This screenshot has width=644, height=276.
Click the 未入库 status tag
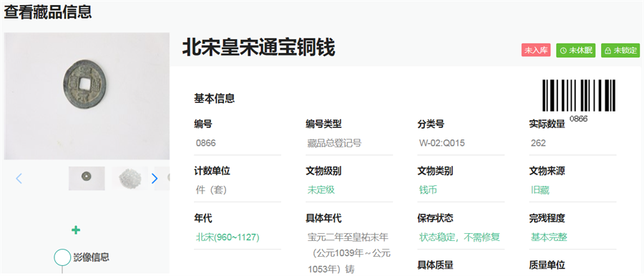[x=536, y=51]
